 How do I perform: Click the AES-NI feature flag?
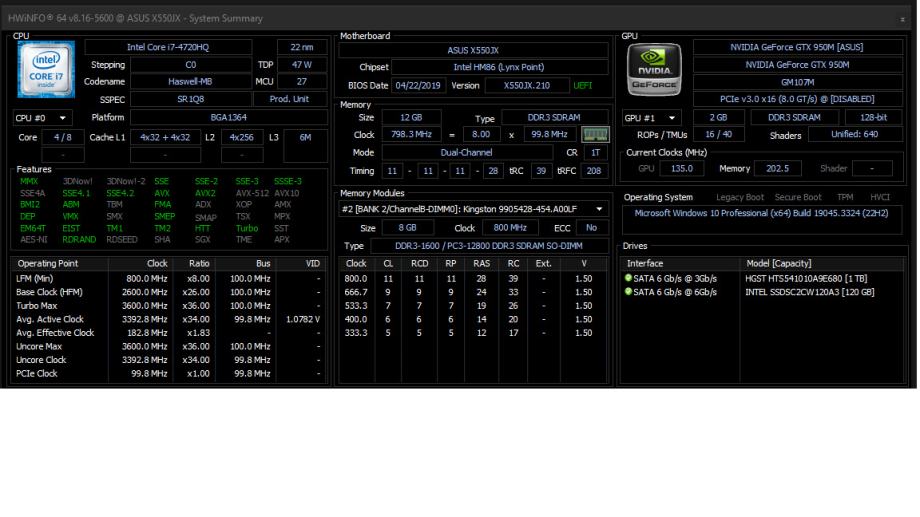33,239
